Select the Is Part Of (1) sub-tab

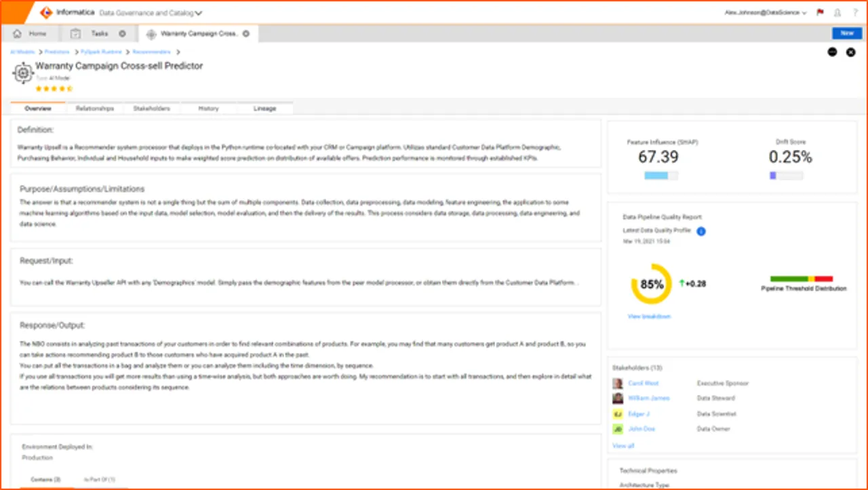tap(100, 480)
